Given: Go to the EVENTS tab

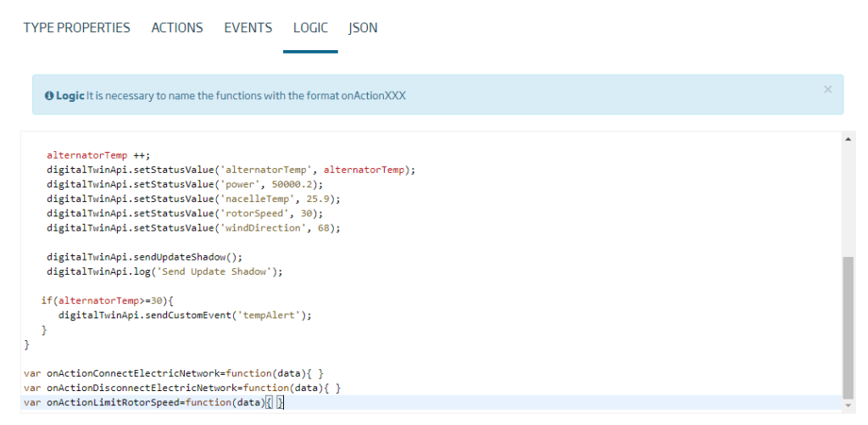Looking at the screenshot, I should point(248,28).
